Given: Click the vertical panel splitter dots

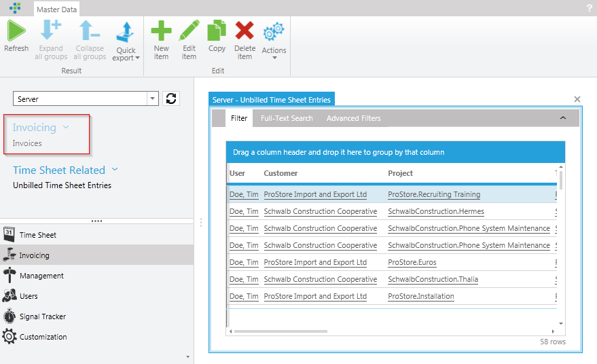Looking at the screenshot, I should coord(201,222).
